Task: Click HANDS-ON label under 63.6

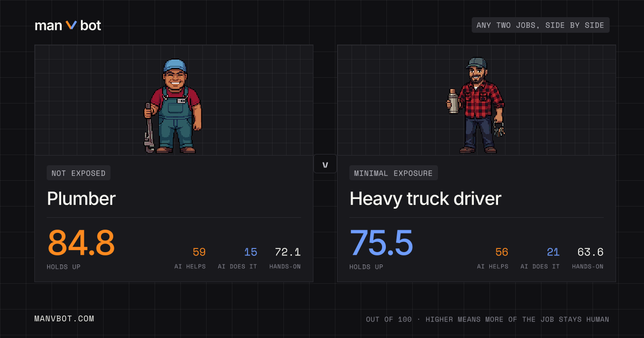Action: tap(588, 267)
